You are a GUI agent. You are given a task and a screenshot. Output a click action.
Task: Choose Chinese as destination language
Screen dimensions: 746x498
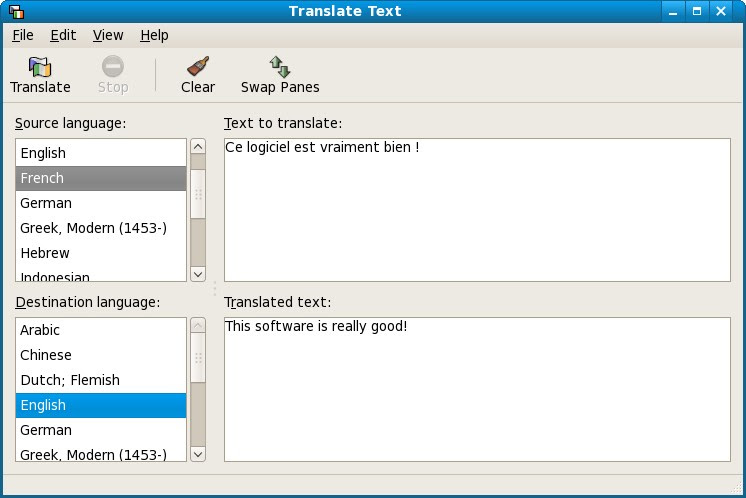(x=101, y=355)
